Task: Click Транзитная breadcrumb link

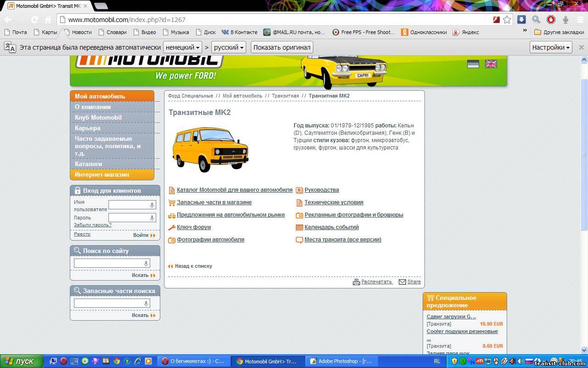Action: (x=285, y=96)
